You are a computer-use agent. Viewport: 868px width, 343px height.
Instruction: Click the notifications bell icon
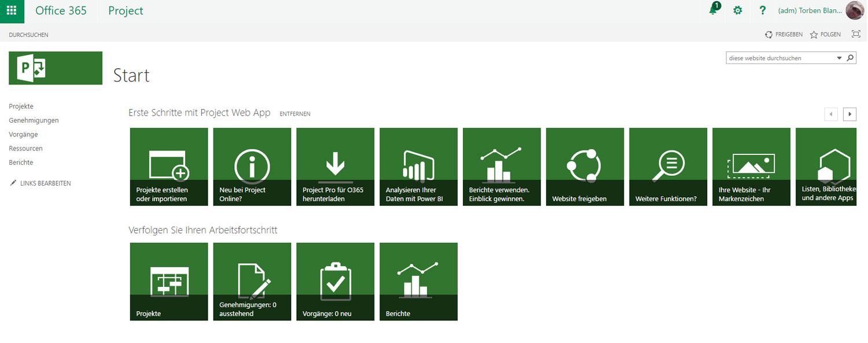pyautogui.click(x=713, y=10)
